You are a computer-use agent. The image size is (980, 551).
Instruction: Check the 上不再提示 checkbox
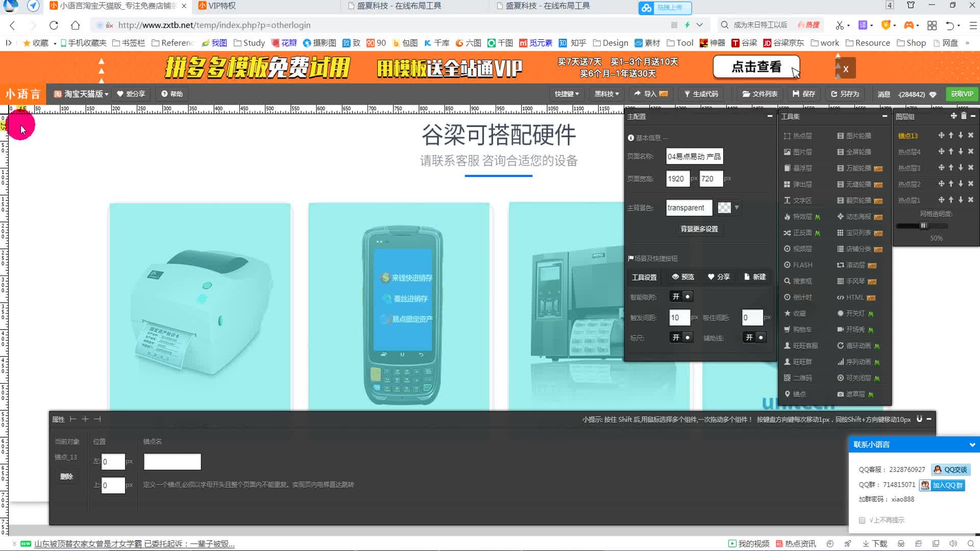tap(862, 520)
